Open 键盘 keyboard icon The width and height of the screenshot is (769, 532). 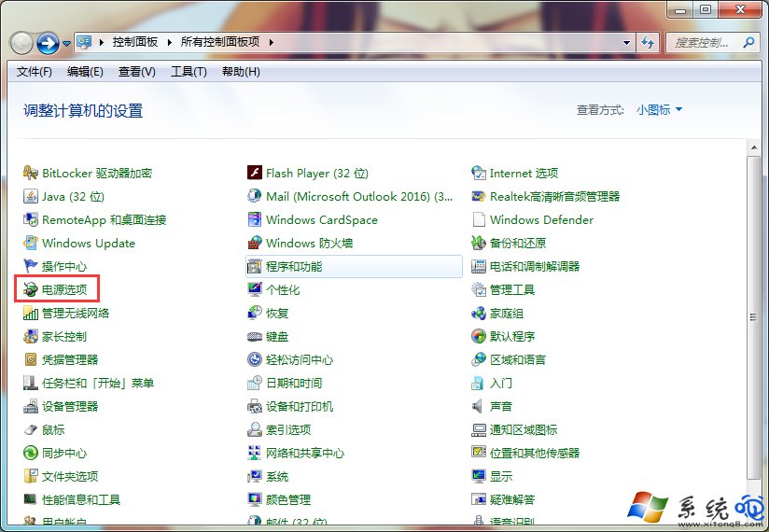[255, 336]
